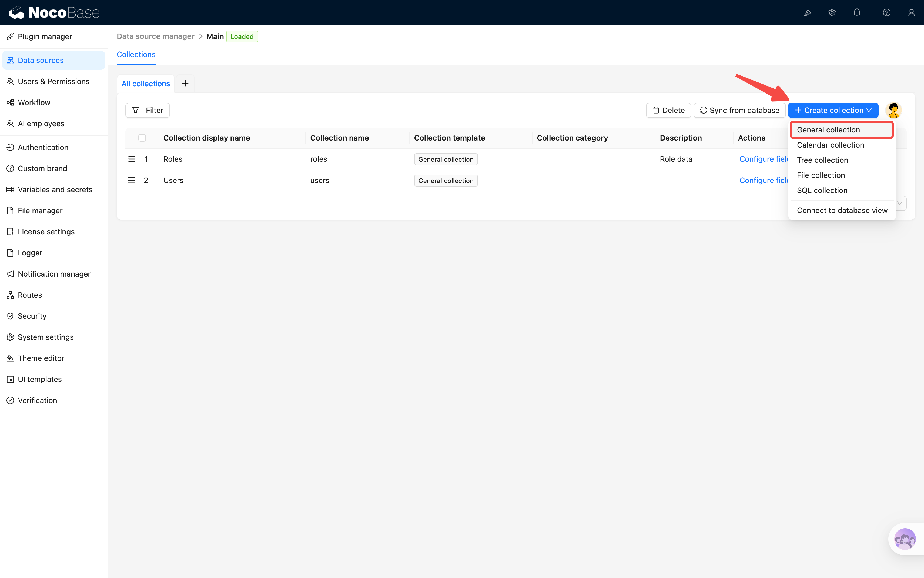Click Configure fields link for Users
The width and height of the screenshot is (924, 578).
(764, 180)
